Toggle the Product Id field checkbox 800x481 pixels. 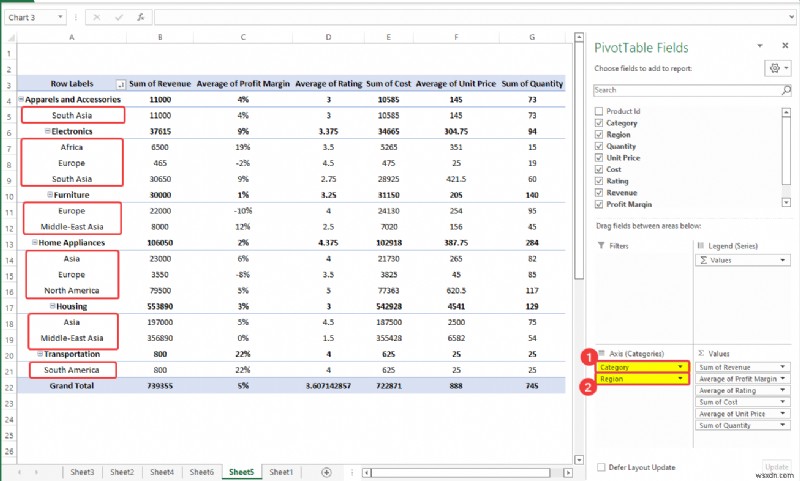599,111
